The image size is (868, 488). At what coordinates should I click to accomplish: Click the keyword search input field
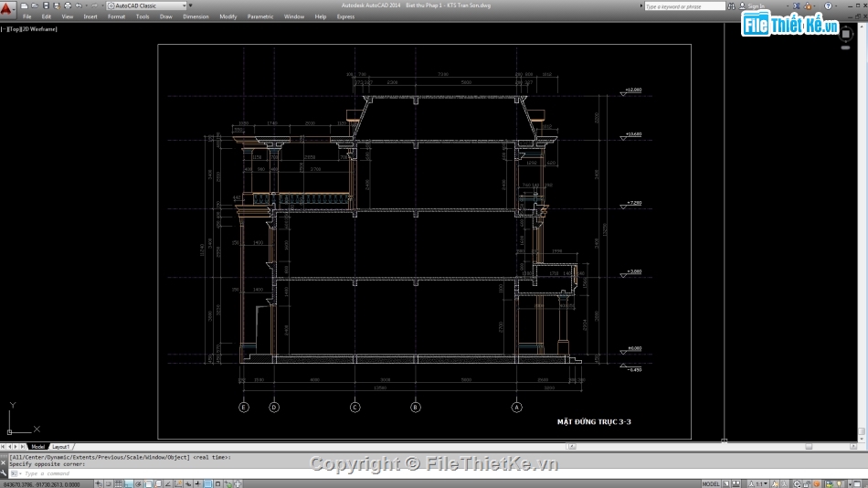[x=684, y=6]
